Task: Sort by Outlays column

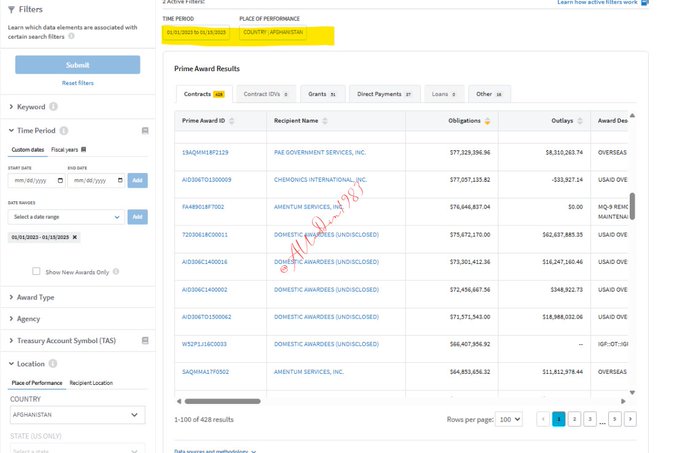Action: pos(578,121)
